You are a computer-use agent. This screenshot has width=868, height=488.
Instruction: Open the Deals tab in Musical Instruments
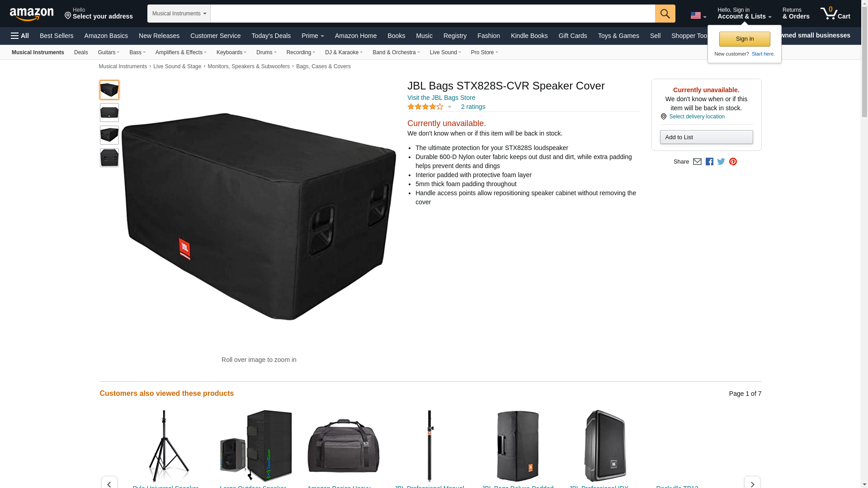81,52
